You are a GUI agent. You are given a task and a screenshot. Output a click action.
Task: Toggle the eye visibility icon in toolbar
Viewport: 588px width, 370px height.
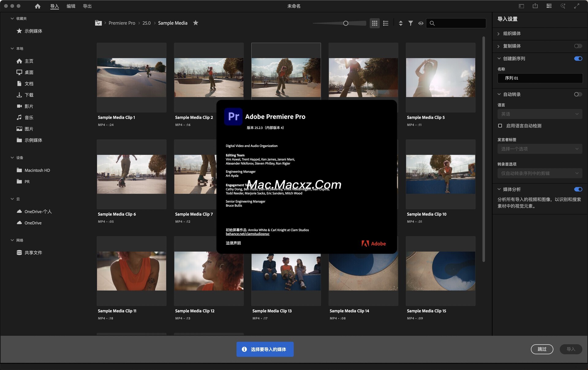coord(421,23)
